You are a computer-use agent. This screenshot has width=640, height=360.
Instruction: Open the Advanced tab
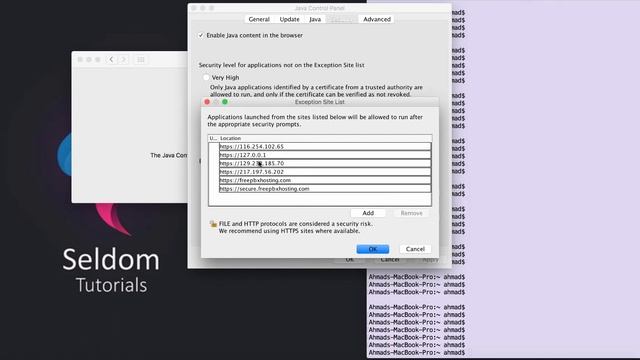click(377, 19)
